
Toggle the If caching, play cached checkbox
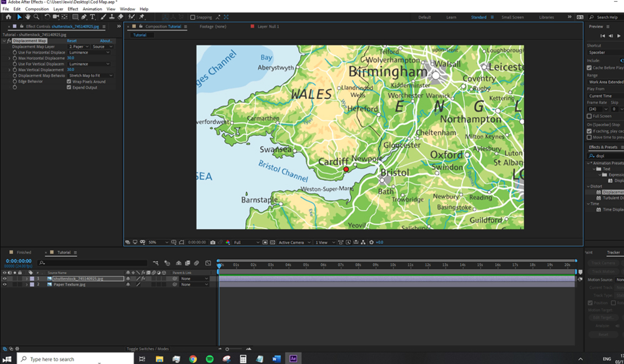tap(589, 131)
